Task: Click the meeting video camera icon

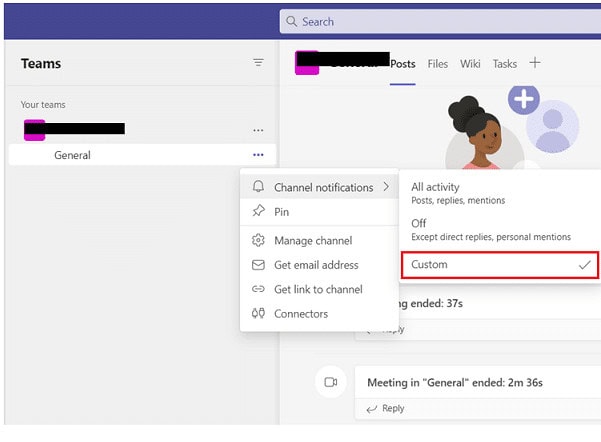Action: click(x=331, y=382)
